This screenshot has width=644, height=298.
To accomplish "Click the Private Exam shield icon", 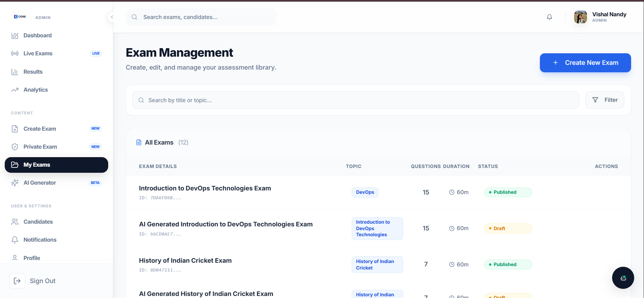I will [15, 147].
